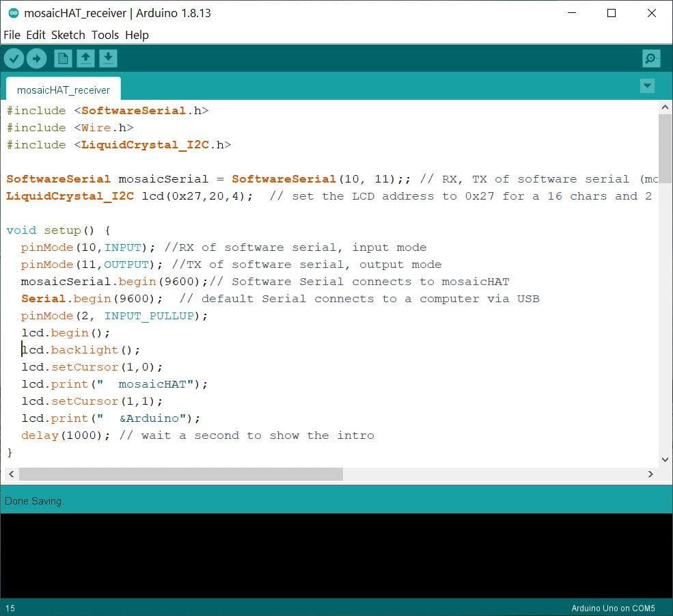Viewport: 673px width, 616px height.
Task: Open the File menu
Action: (11, 35)
